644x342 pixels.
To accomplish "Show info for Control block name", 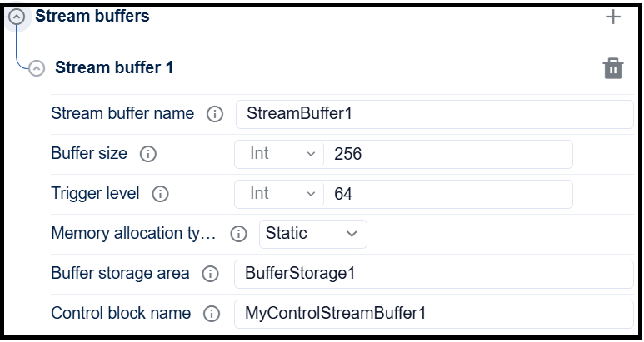I will coord(212,314).
